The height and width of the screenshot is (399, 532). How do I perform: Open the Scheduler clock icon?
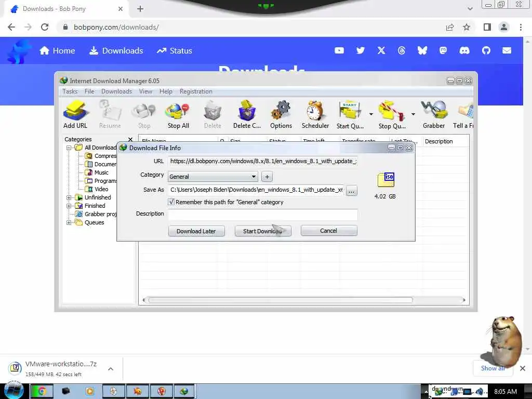[315, 114]
